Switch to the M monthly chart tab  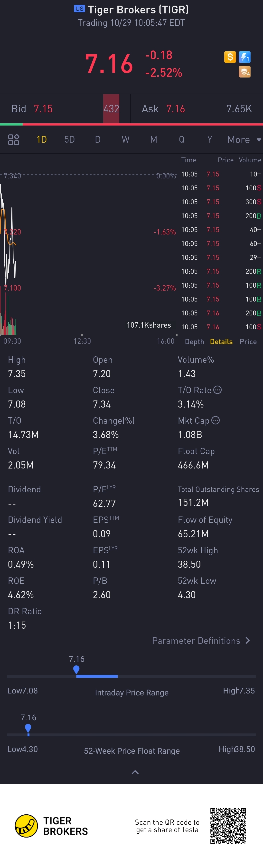tap(154, 139)
